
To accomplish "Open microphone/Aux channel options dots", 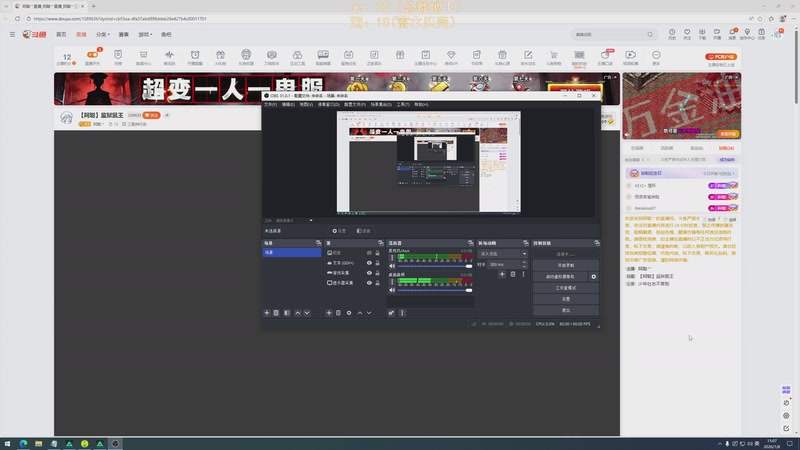I will point(392,258).
